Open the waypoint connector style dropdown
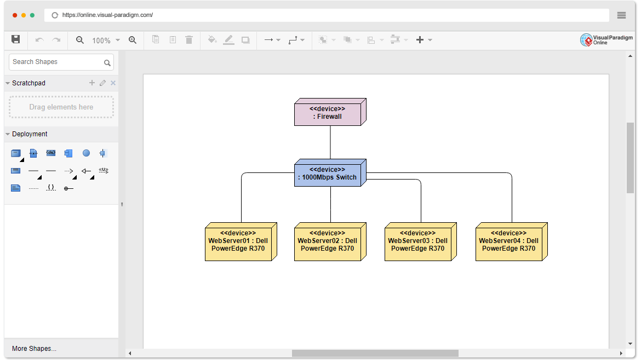 [302, 40]
